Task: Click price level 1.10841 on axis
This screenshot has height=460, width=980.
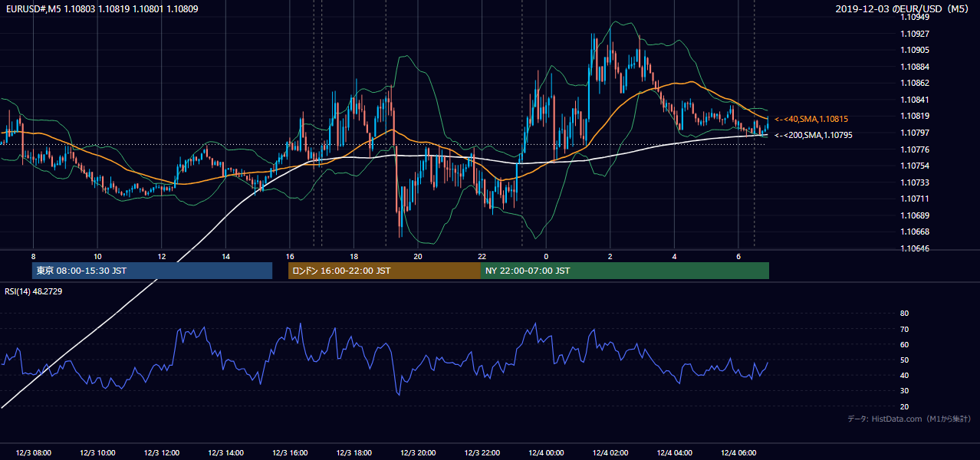Action: tap(914, 100)
